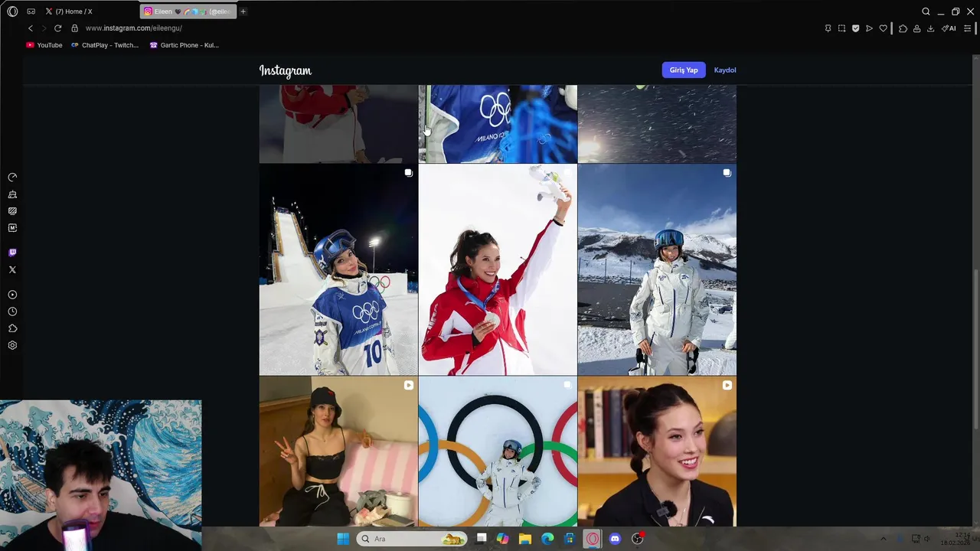This screenshot has width=980, height=551.
Task: Reload the page with the refresh icon
Action: point(57,28)
